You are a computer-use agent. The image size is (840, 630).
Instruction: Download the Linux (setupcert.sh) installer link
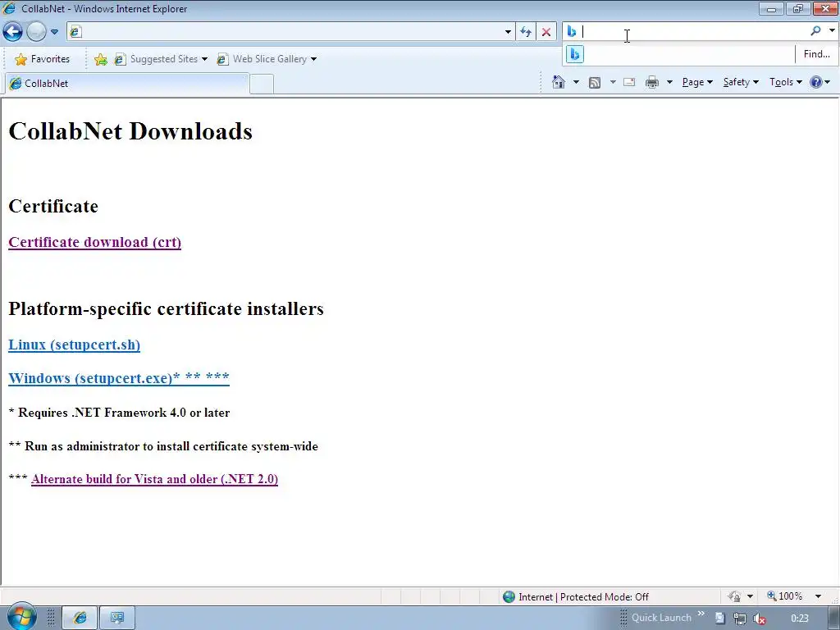(x=75, y=345)
